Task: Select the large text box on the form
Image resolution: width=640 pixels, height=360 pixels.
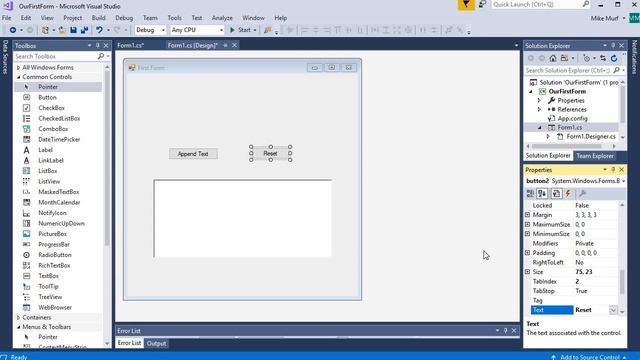Action: click(243, 218)
